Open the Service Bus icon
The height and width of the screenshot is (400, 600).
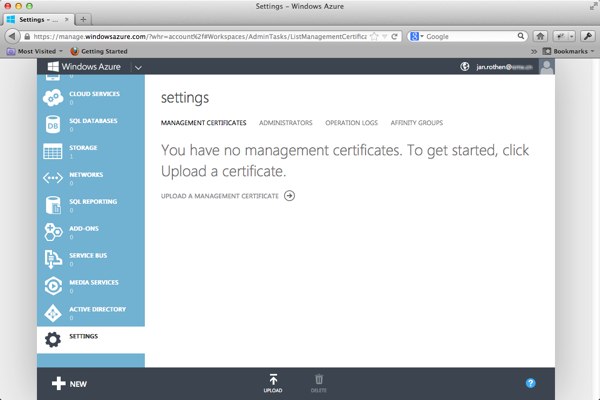coord(53,259)
